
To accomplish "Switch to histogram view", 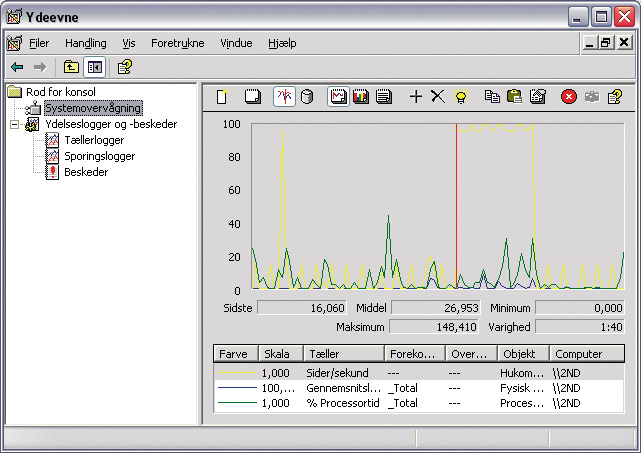I will point(361,96).
